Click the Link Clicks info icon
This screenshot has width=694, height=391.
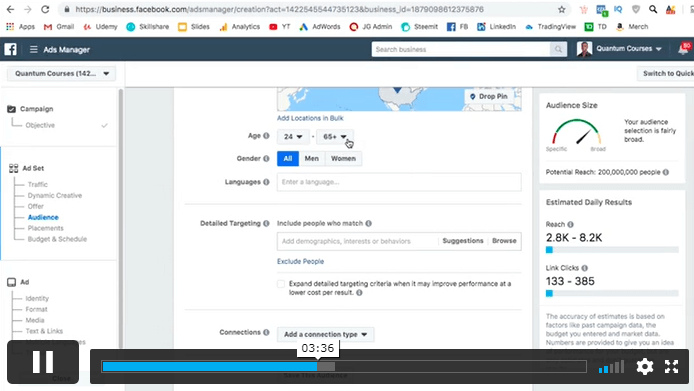(x=585, y=268)
